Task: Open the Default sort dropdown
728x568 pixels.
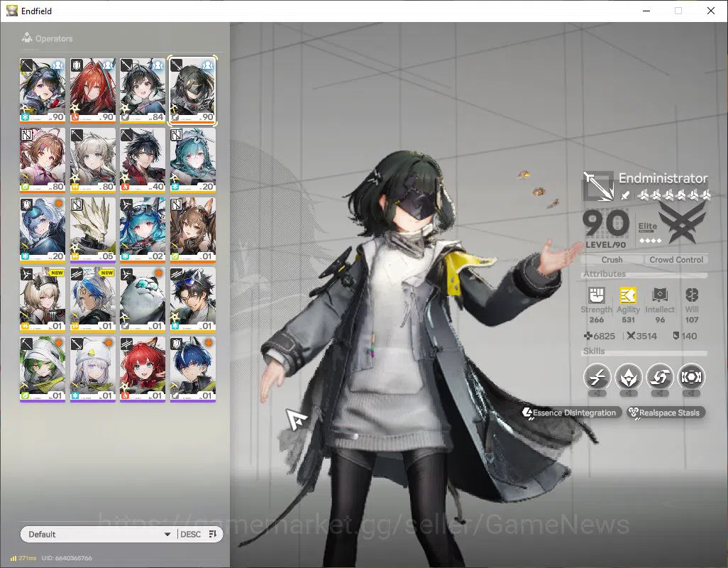Action: coord(99,534)
